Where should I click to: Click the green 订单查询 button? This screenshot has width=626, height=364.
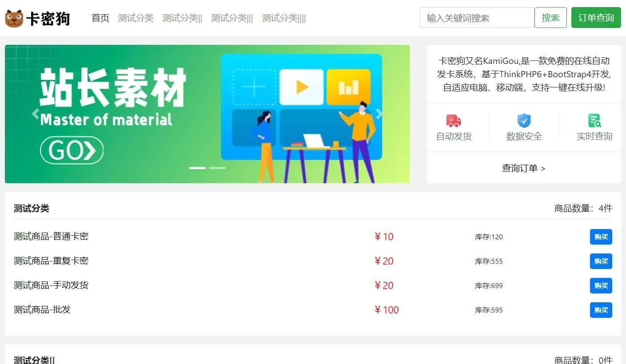[596, 18]
